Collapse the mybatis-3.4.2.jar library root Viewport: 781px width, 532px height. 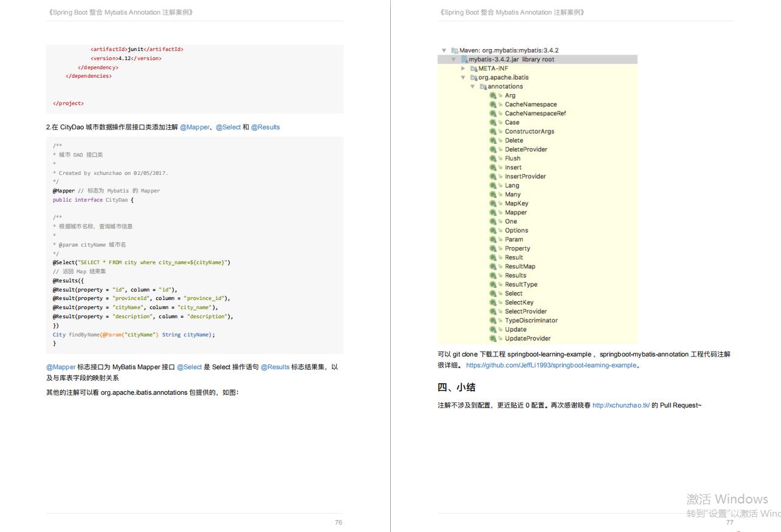click(453, 60)
